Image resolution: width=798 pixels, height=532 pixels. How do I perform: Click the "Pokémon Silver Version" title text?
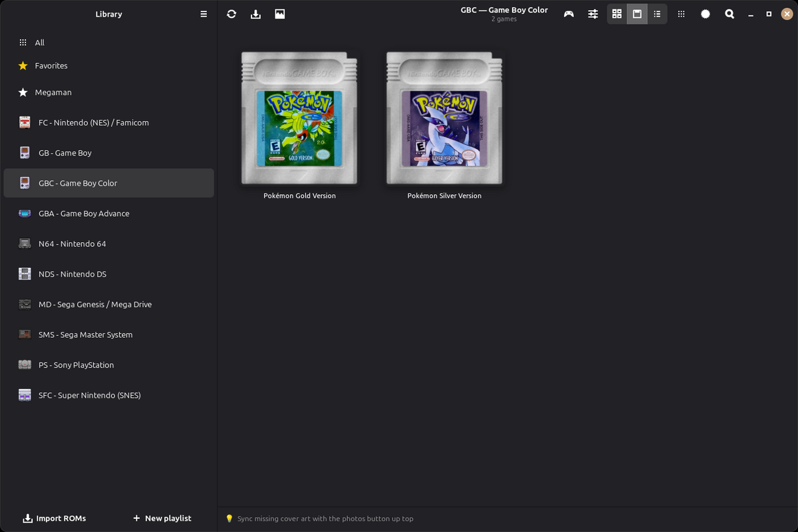click(444, 196)
